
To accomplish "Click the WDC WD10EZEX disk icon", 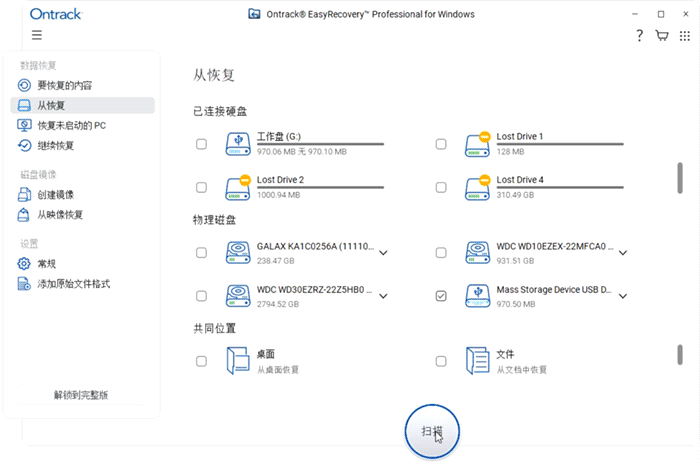I will click(x=478, y=253).
